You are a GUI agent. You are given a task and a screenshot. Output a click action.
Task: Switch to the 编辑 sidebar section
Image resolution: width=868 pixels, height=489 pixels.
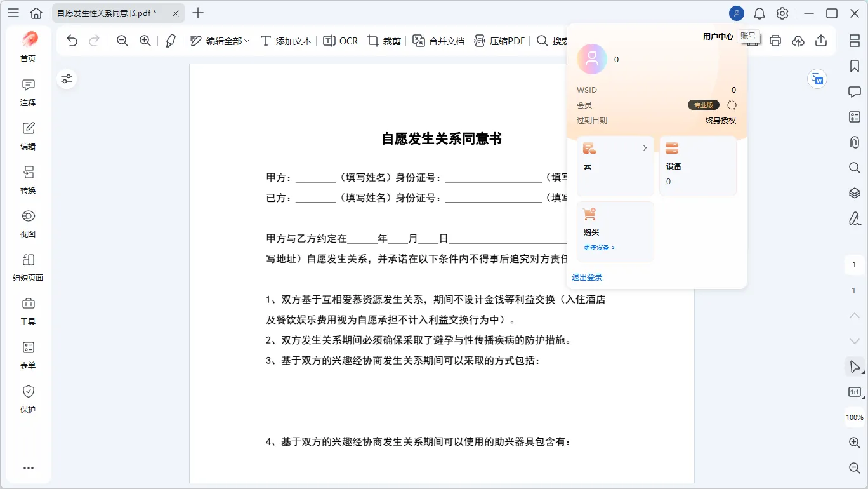(x=28, y=136)
